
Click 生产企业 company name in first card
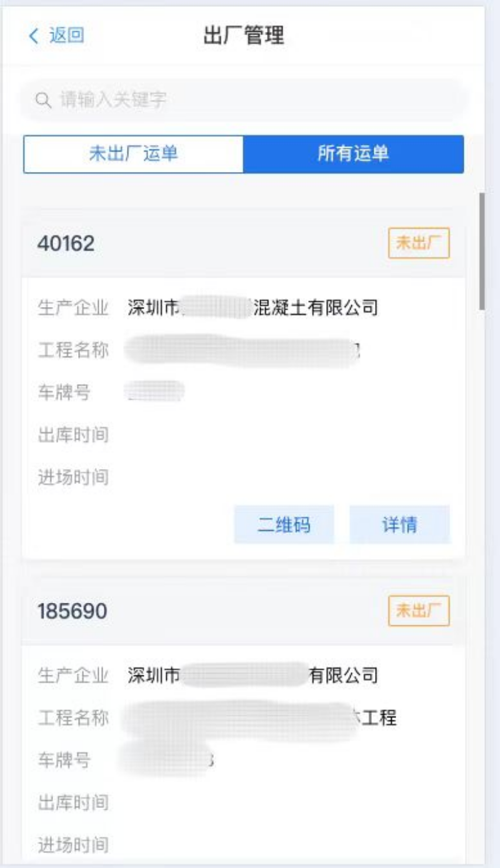[x=252, y=308]
